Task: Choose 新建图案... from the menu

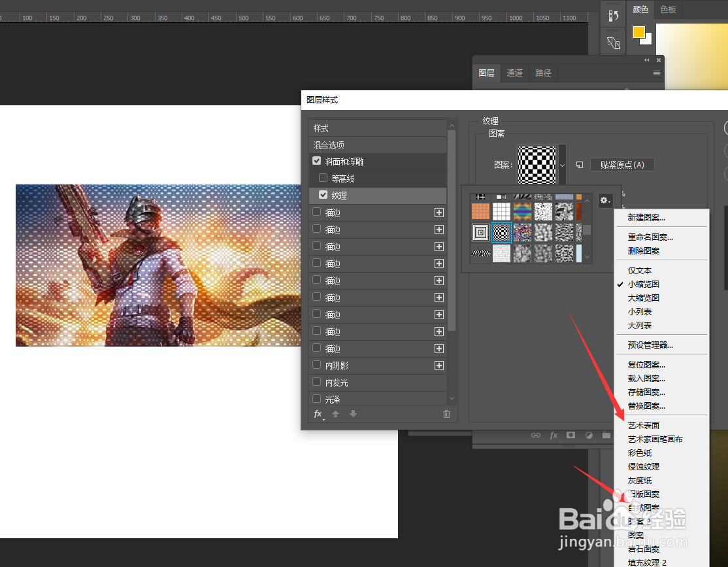Action: click(646, 218)
